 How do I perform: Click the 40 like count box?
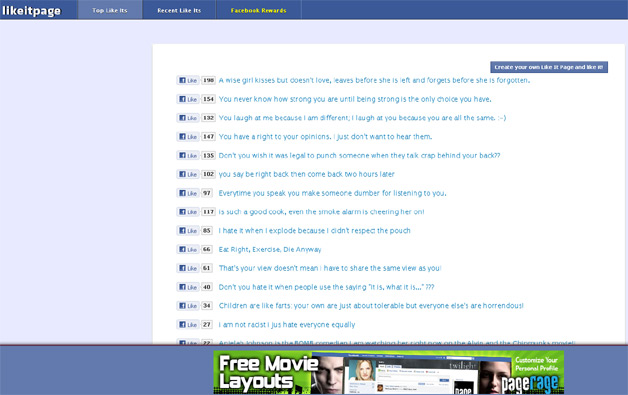(x=207, y=287)
